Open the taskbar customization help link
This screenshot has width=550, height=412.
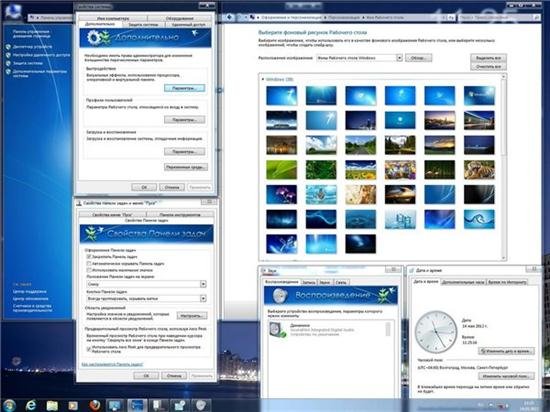(x=112, y=365)
